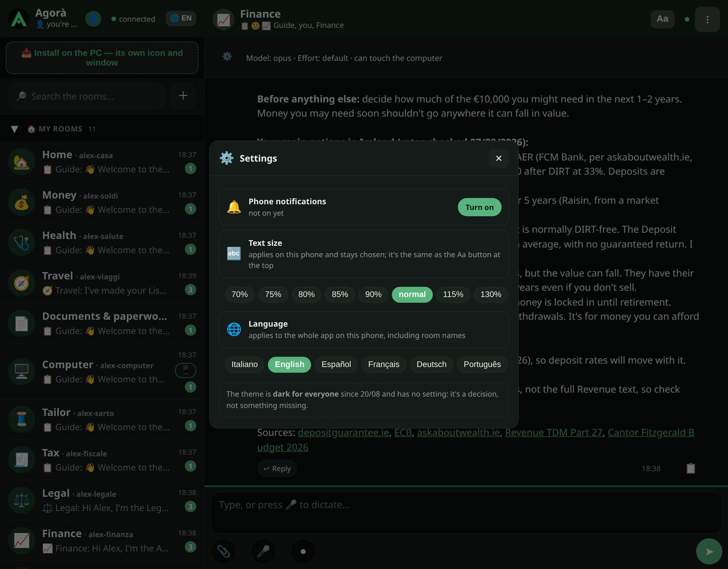
Task: Set text size to 70%
Action: pyautogui.click(x=239, y=294)
